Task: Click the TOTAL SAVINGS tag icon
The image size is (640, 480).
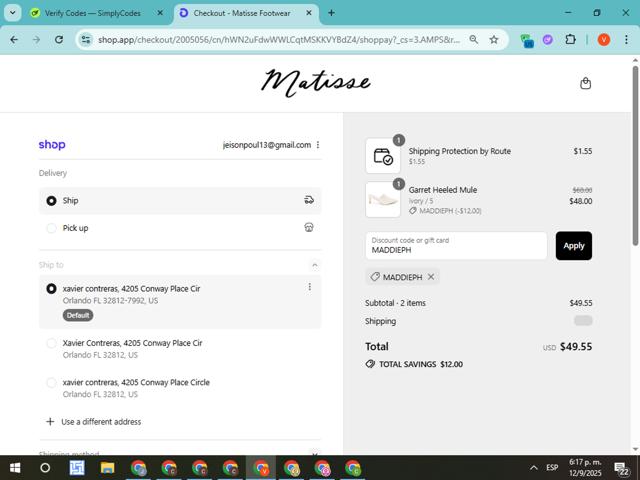Action: click(x=370, y=364)
